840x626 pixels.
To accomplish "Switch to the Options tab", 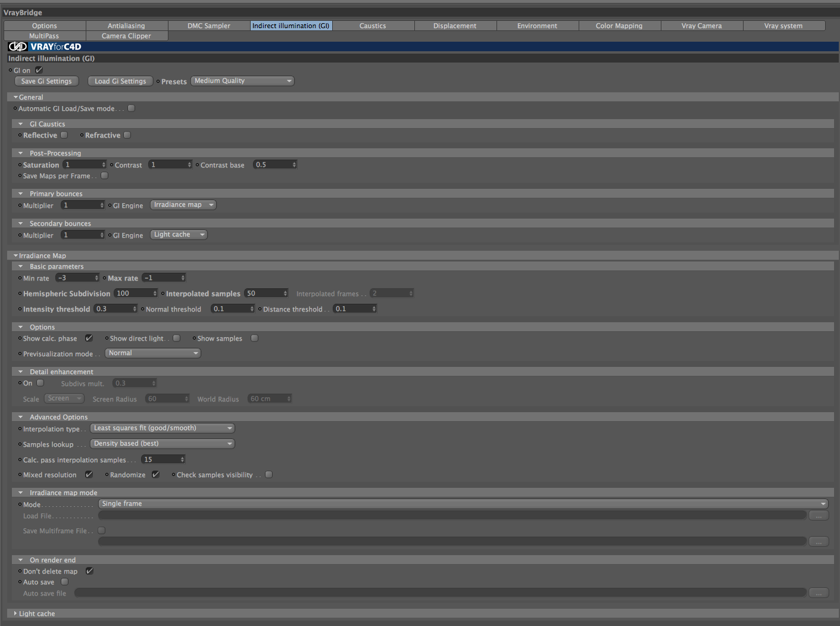I will click(45, 26).
